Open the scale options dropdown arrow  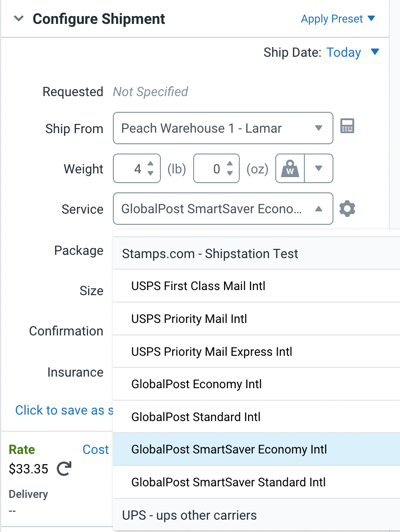point(319,168)
